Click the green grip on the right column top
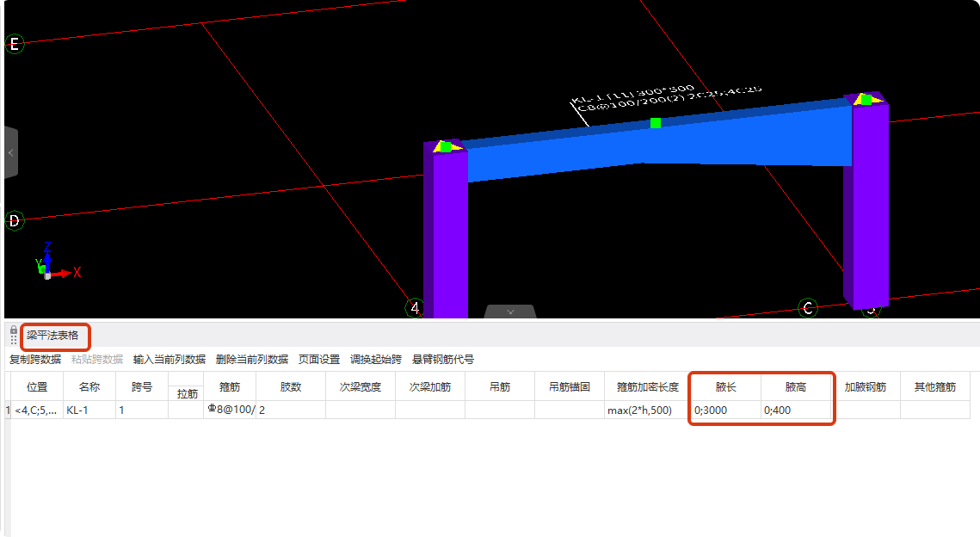The height and width of the screenshot is (537, 980). [x=866, y=99]
